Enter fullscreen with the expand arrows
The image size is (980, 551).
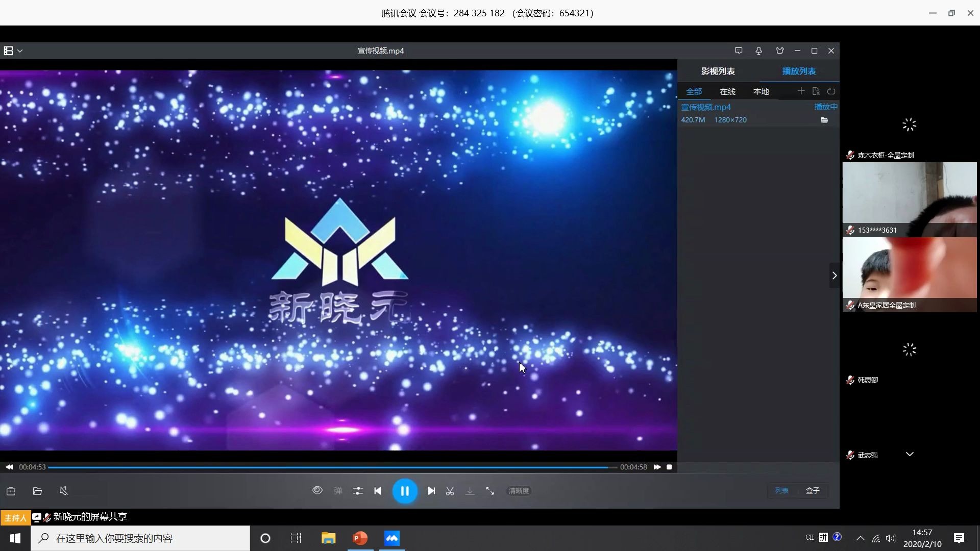pos(490,491)
